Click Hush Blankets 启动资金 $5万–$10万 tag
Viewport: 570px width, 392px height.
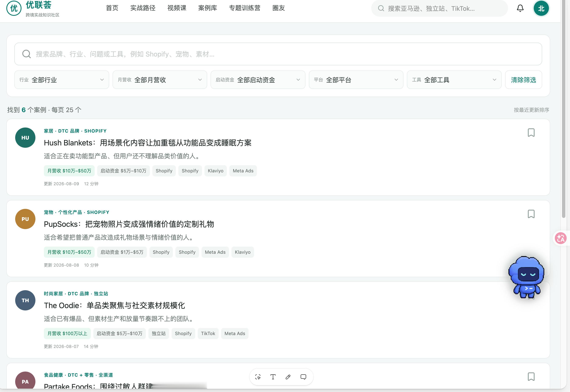point(123,171)
